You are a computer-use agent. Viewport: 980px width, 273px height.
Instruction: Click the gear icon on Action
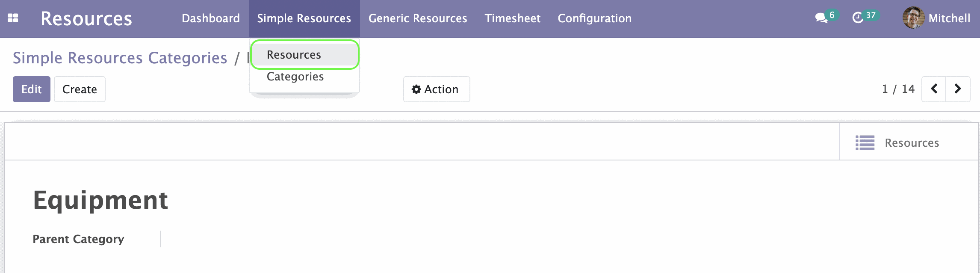click(x=416, y=89)
